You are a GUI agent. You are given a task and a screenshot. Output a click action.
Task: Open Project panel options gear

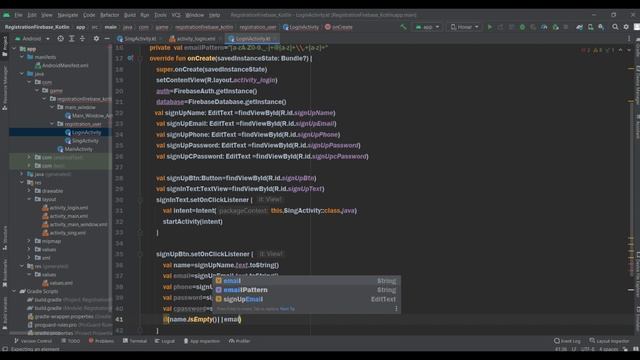pyautogui.click(x=96, y=38)
